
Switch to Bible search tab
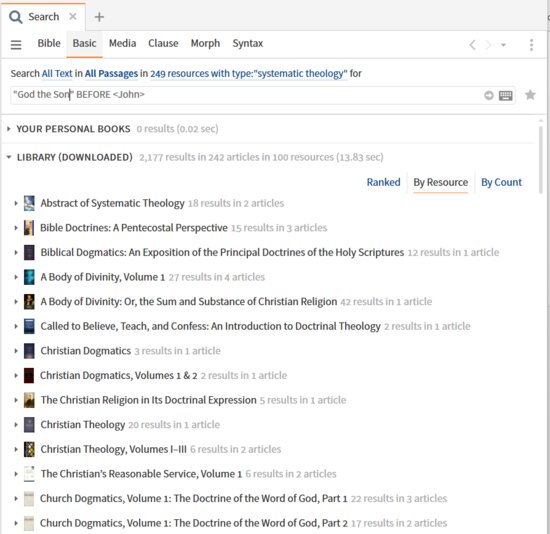click(x=49, y=43)
